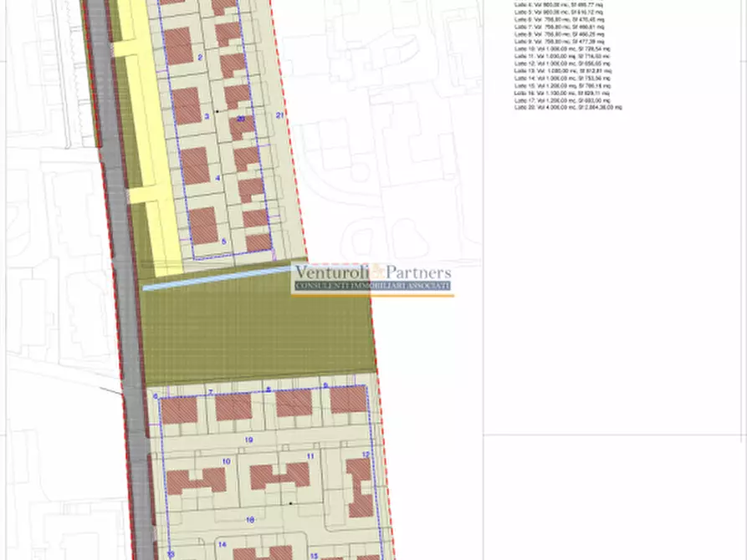Screen dimensions: 747x560
Task: Click the lot number 21 label
Action: (279, 115)
